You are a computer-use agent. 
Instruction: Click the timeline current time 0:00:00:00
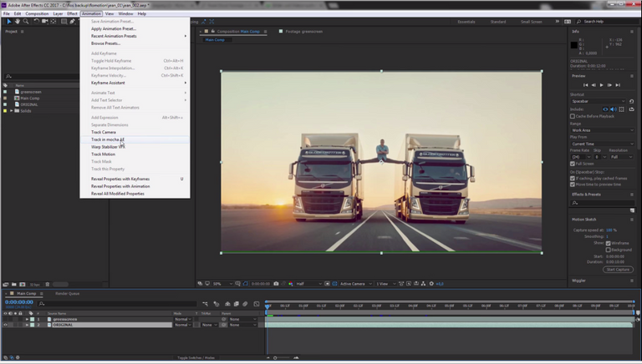19,302
